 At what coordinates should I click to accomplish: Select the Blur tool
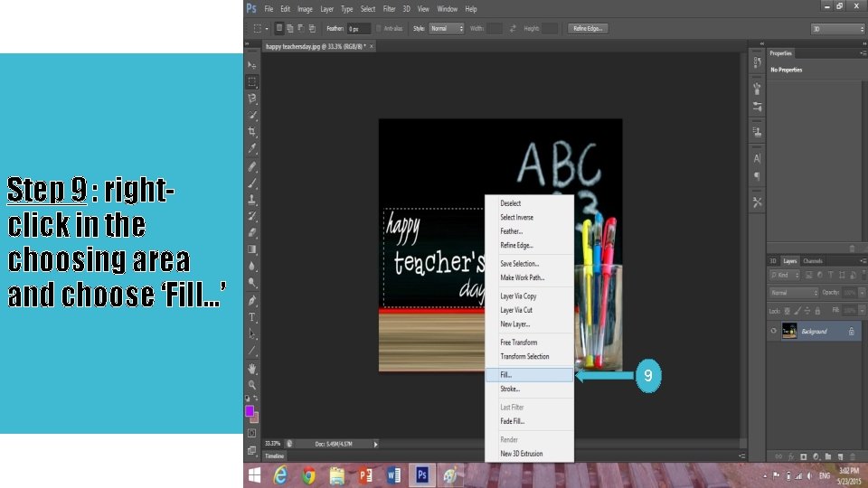(x=252, y=266)
